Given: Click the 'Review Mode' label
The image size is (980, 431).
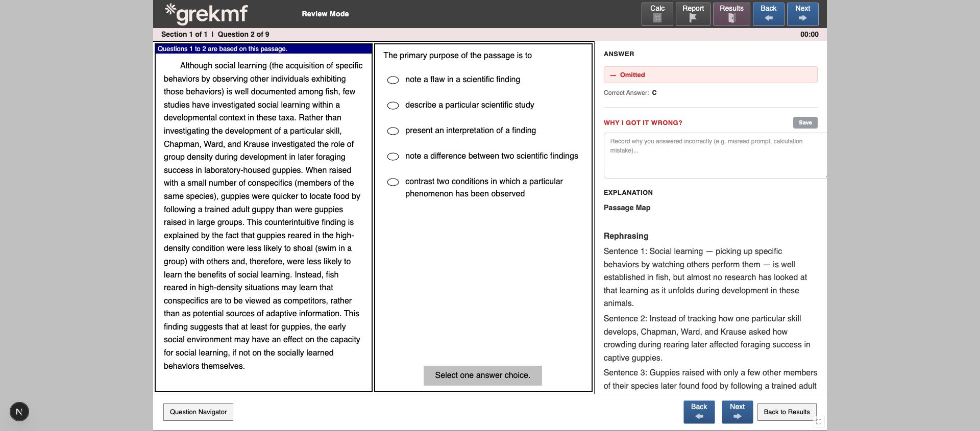Looking at the screenshot, I should point(325,14).
